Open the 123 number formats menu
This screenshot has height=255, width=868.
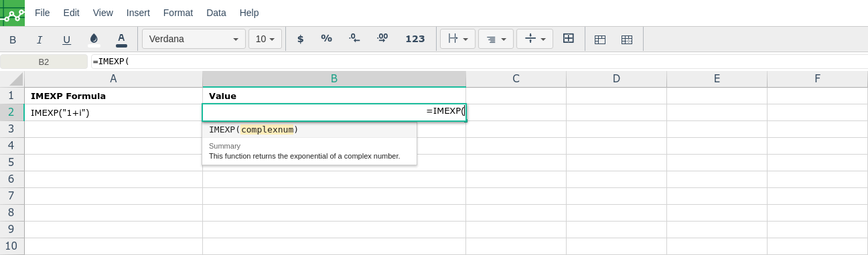415,39
